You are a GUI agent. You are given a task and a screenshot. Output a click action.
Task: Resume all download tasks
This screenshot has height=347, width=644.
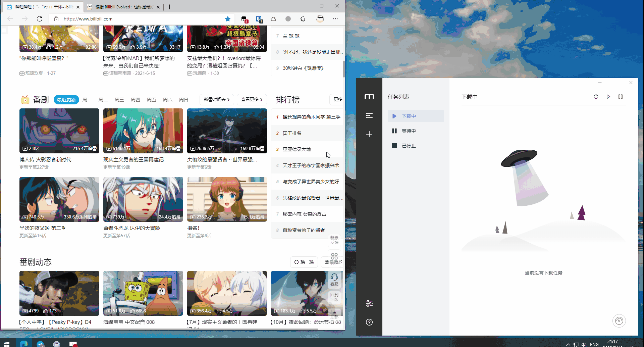[x=608, y=97]
